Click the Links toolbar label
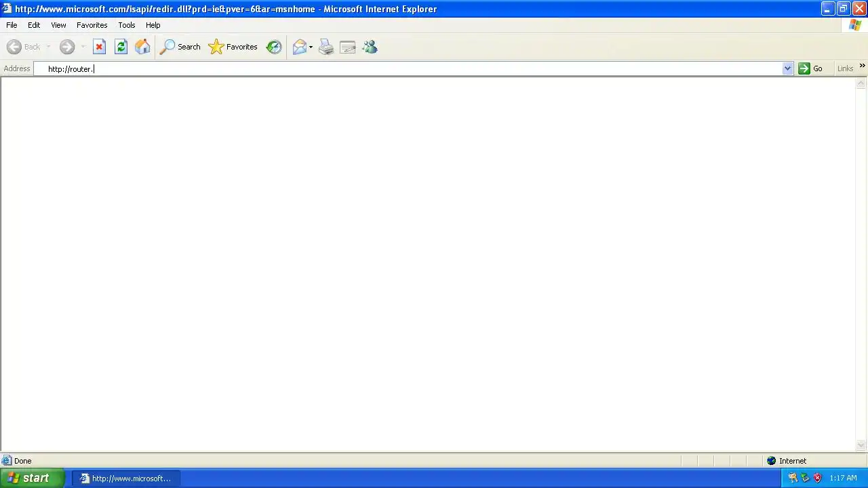The image size is (868, 488). click(845, 68)
